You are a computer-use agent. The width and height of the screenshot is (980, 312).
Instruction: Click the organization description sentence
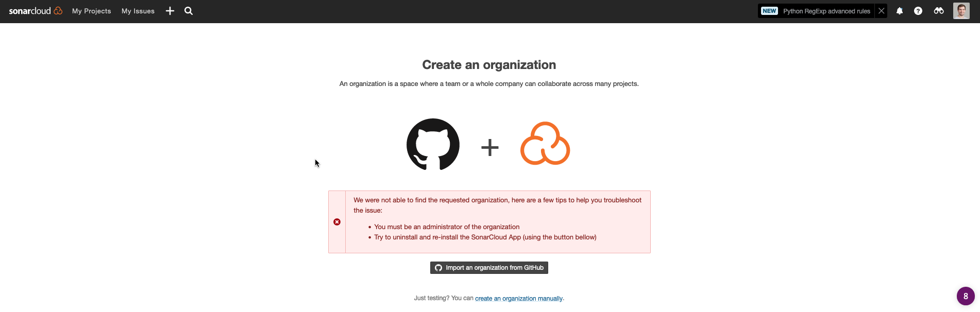489,84
